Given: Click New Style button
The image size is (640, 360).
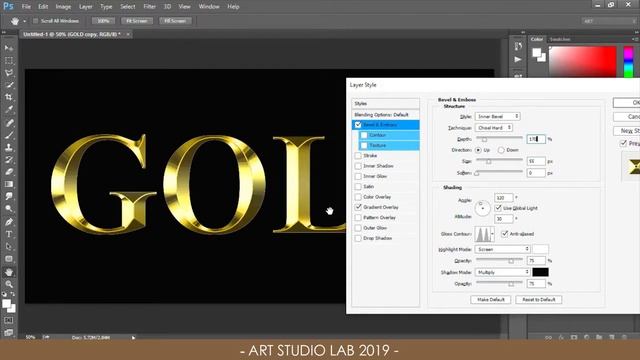Looking at the screenshot, I should pyautogui.click(x=627, y=131).
